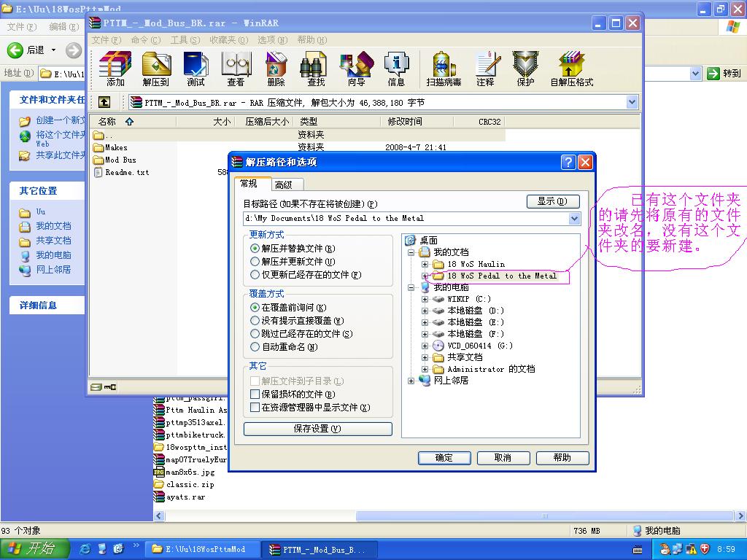The height and width of the screenshot is (560, 747).
Task: Open the 选项(N) menu in WinRAR
Action: click(x=273, y=40)
